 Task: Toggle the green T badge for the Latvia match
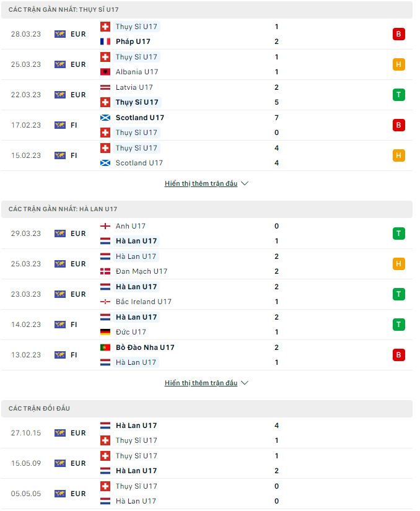398,95
